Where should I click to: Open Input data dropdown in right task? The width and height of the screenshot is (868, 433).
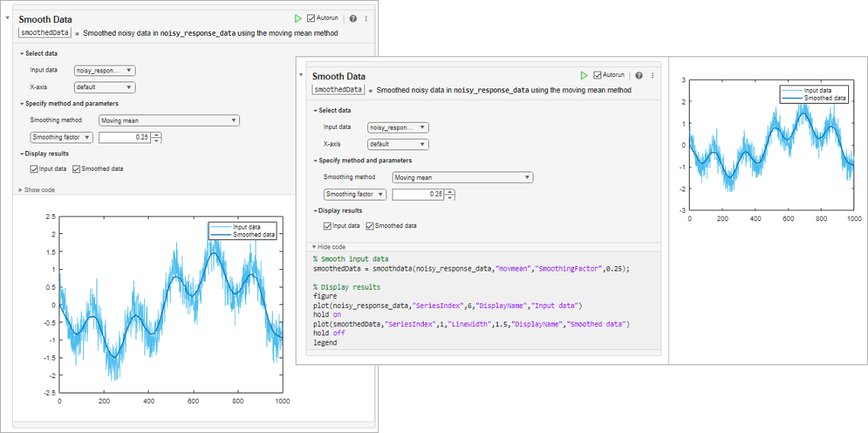tap(398, 128)
